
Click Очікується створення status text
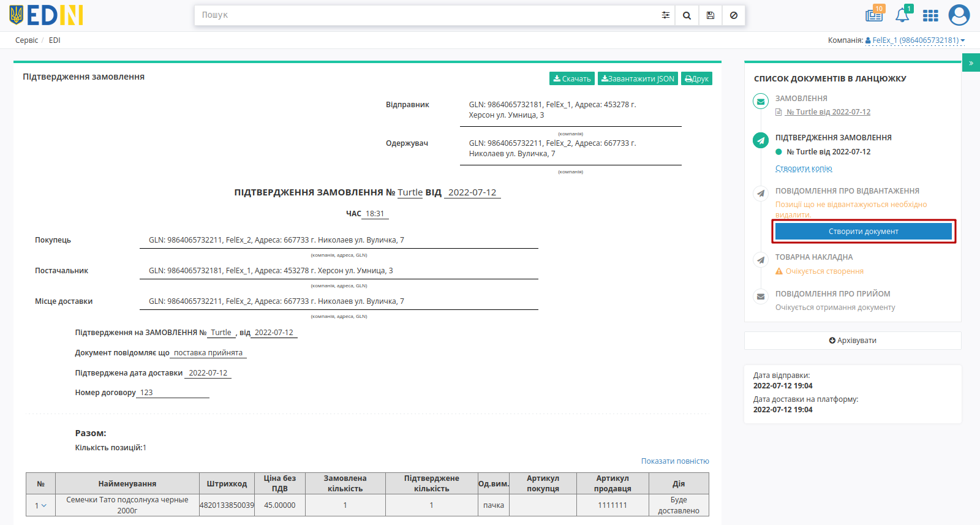[x=824, y=271]
